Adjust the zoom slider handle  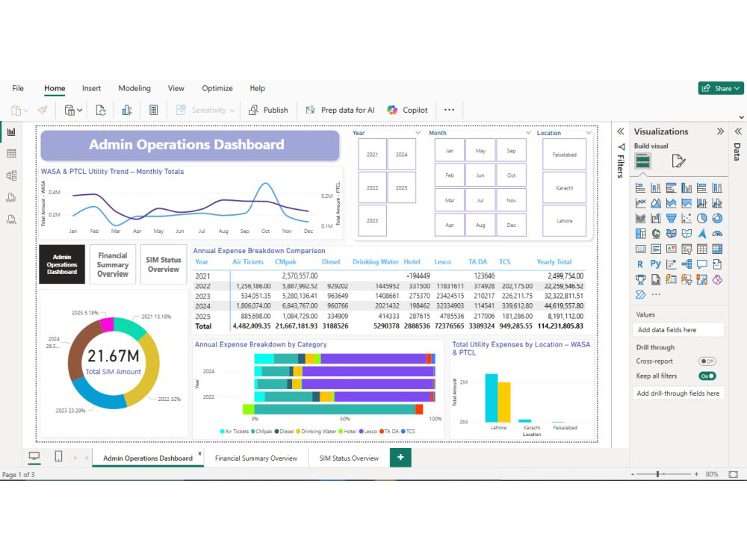tap(657, 474)
